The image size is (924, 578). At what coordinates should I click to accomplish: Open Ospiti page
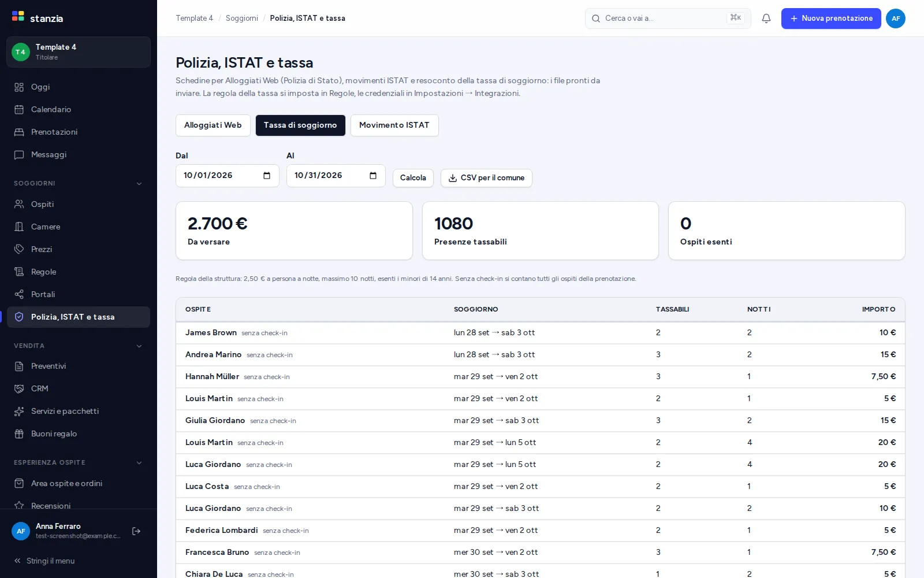[79, 204]
